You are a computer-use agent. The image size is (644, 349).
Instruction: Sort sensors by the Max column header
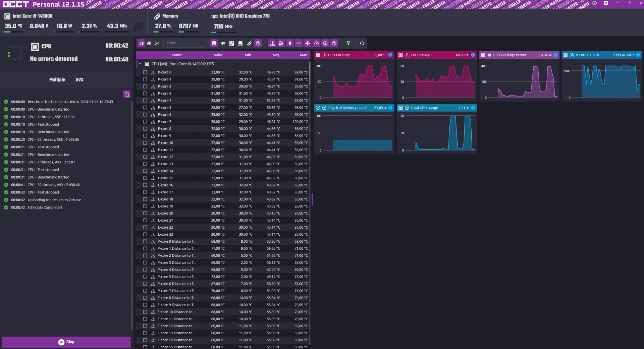click(303, 55)
